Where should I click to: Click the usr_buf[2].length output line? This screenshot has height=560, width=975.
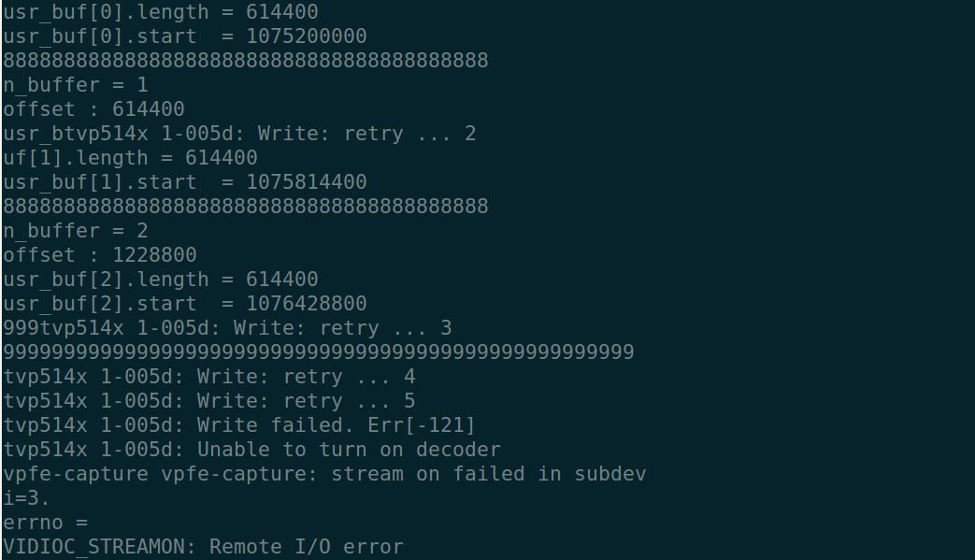[x=161, y=280]
